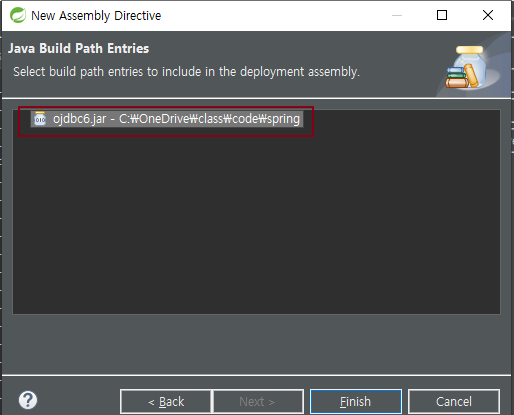Dismiss the dialog with Cancel
514x415 pixels.
[454, 401]
